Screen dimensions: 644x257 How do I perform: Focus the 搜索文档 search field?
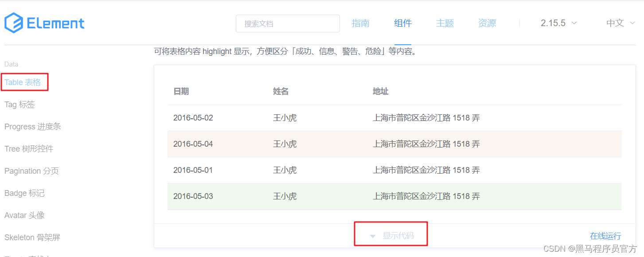(x=288, y=23)
